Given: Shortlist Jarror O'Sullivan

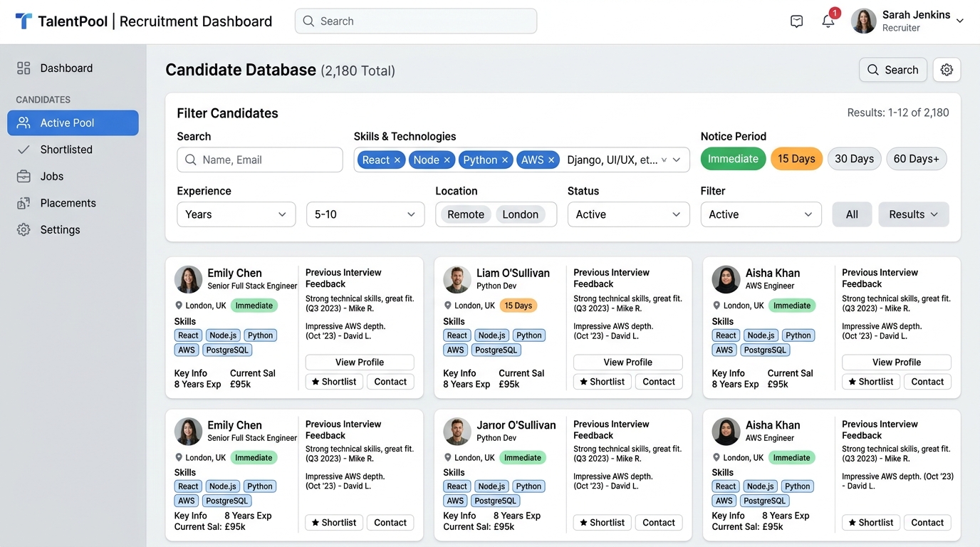Looking at the screenshot, I should click(603, 523).
